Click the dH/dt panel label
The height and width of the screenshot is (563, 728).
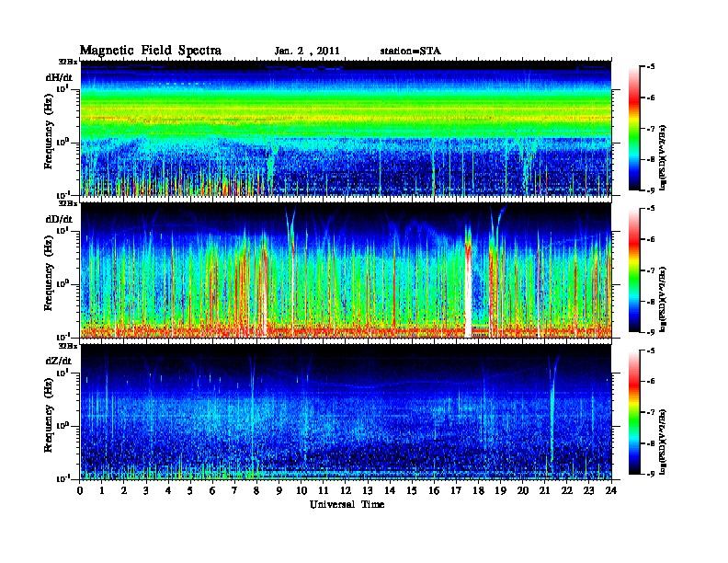[59, 77]
